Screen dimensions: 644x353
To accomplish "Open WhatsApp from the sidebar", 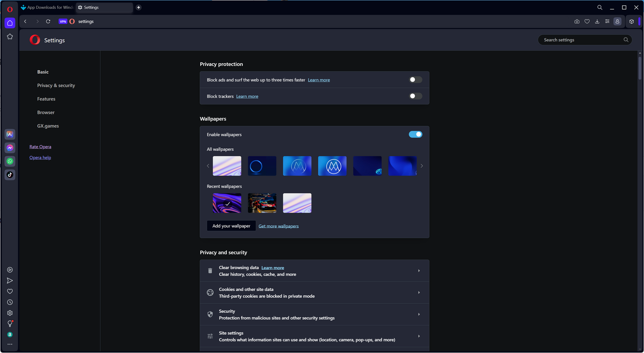I will 10,161.
